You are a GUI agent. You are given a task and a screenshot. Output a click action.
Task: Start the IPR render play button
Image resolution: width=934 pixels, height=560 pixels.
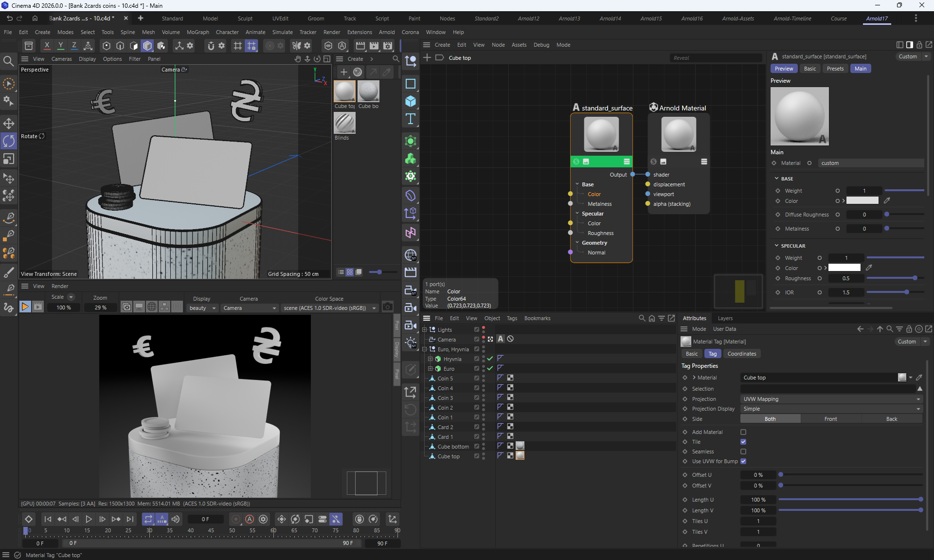coord(25,307)
